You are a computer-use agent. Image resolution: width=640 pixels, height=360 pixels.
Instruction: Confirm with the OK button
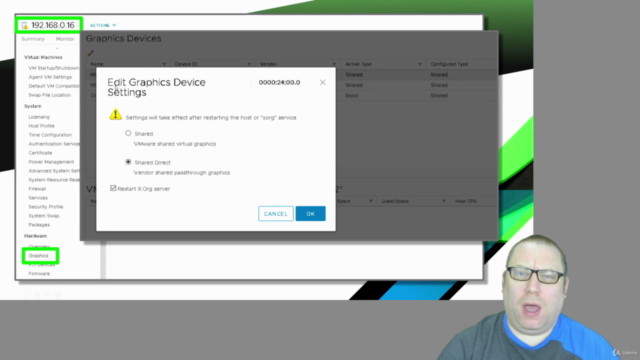tap(311, 214)
